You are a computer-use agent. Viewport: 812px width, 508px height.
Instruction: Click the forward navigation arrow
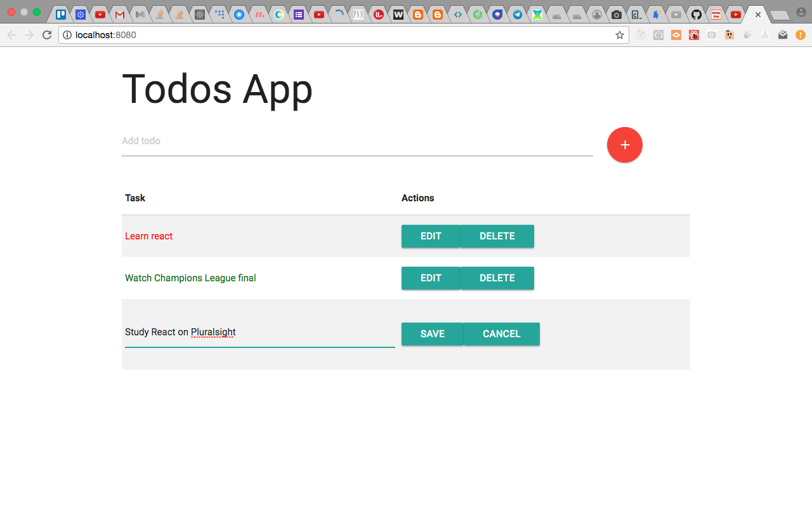click(29, 35)
